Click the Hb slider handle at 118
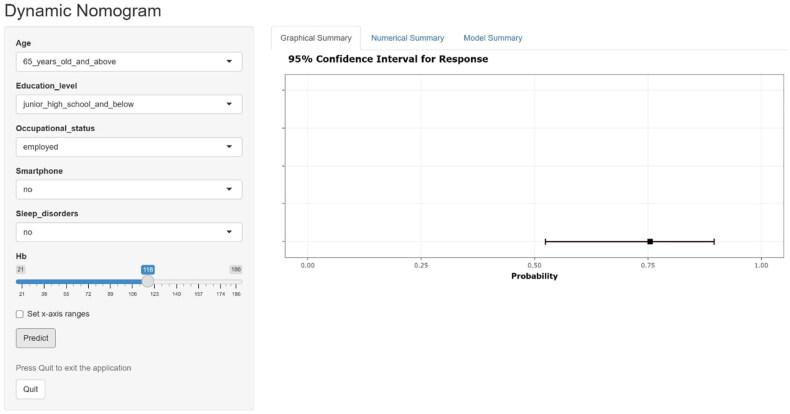This screenshot has height=414, width=790. coord(148,282)
